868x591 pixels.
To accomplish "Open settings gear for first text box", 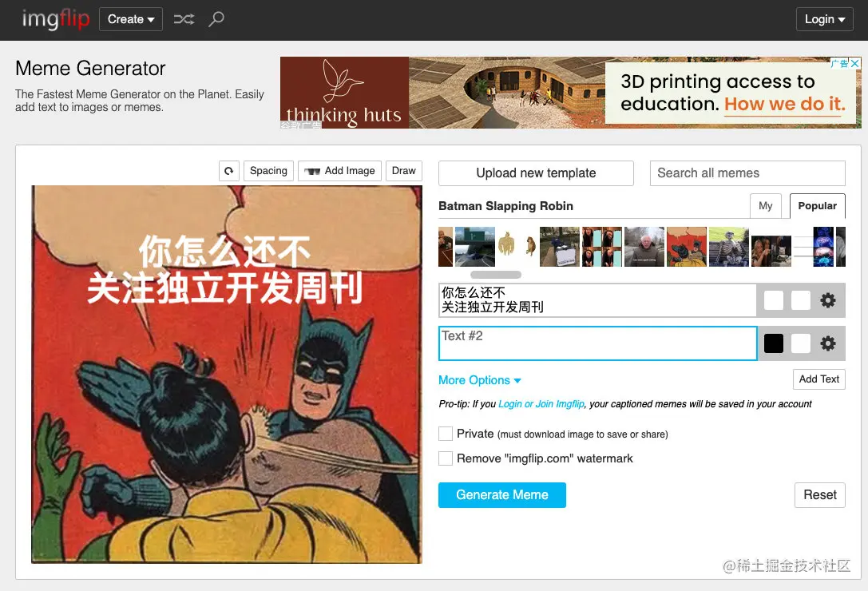I will [827, 300].
